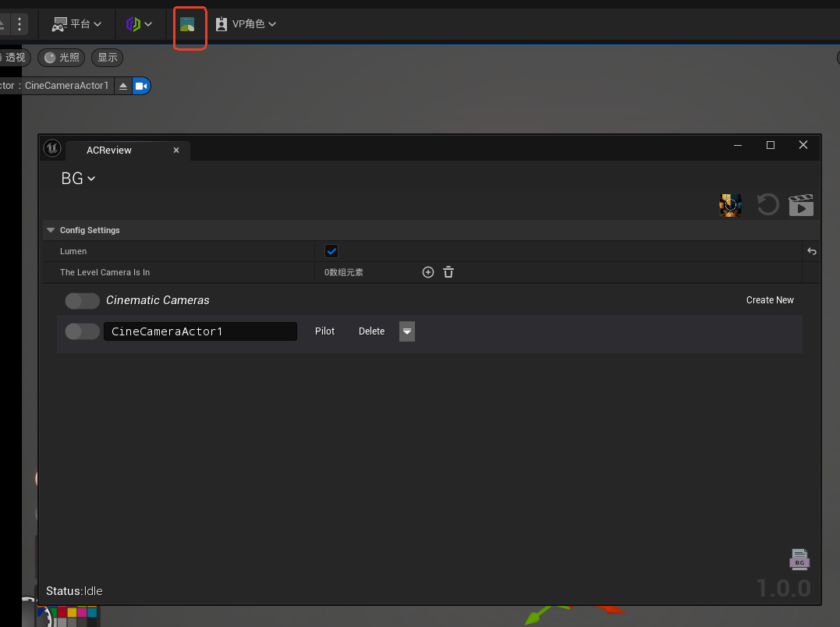
Task: Select the ACReview tab
Action: tap(109, 151)
